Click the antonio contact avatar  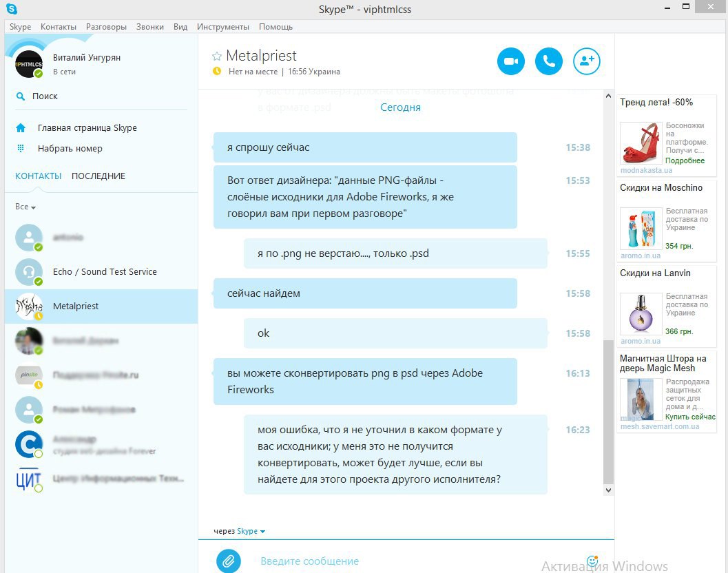[29, 238]
